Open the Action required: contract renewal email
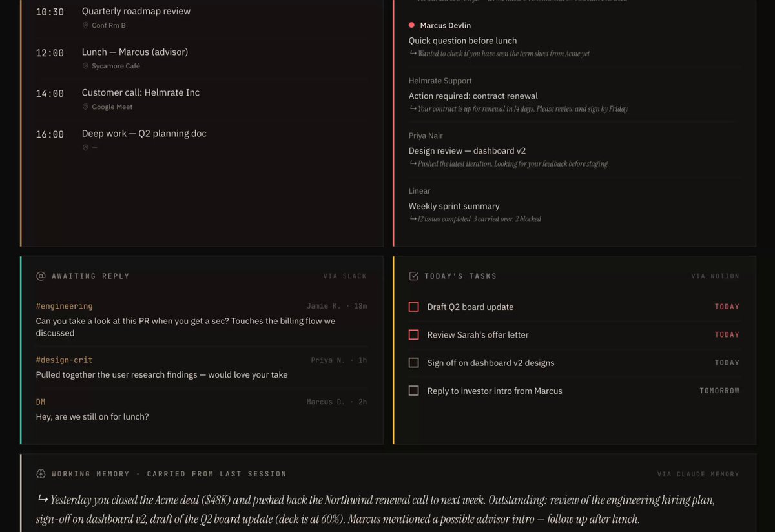Viewport: 775px width, 532px height. 574,95
